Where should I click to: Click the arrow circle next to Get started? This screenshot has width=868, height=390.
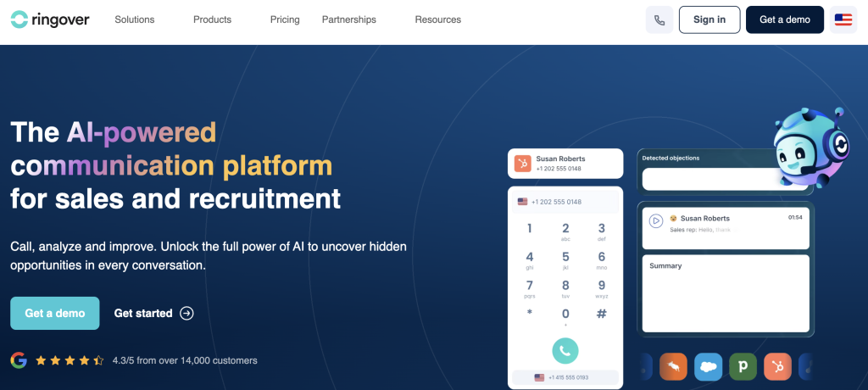[x=187, y=314]
